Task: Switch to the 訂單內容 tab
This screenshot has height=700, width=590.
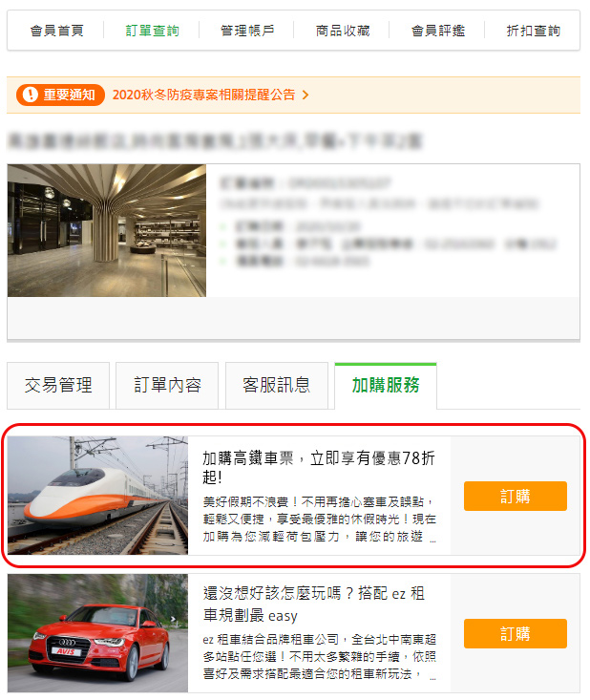Action: [x=167, y=385]
